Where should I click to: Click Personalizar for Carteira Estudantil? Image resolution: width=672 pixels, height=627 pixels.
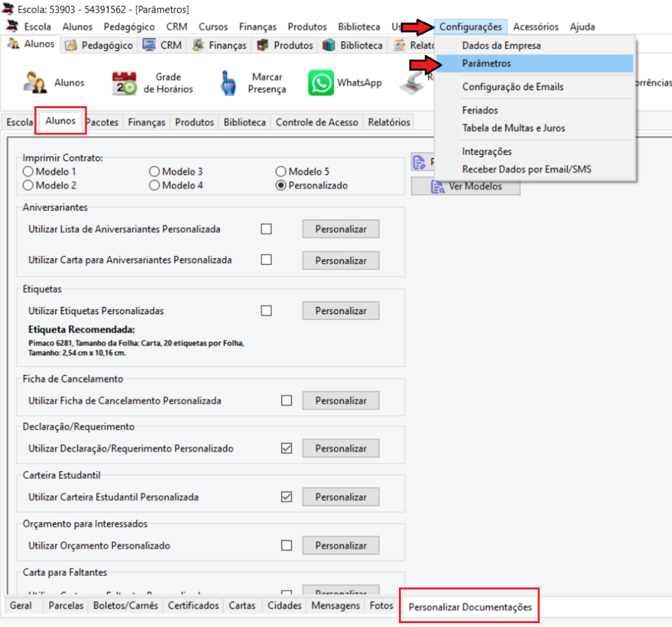tap(341, 496)
